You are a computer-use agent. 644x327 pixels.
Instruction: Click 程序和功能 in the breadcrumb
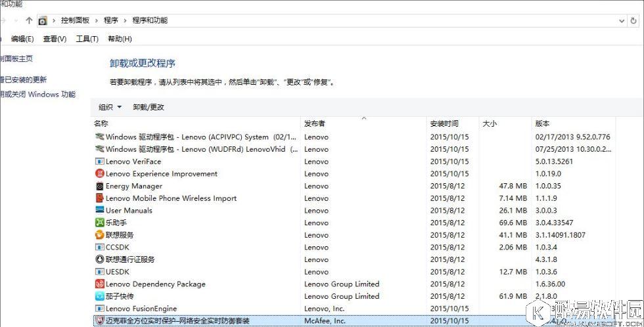[x=150, y=20]
